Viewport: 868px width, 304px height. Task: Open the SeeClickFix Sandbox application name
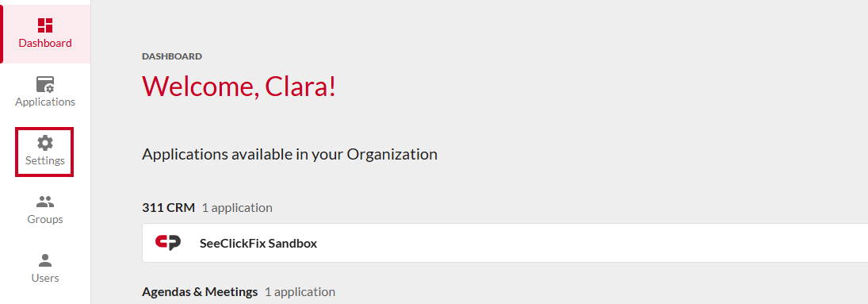click(258, 243)
